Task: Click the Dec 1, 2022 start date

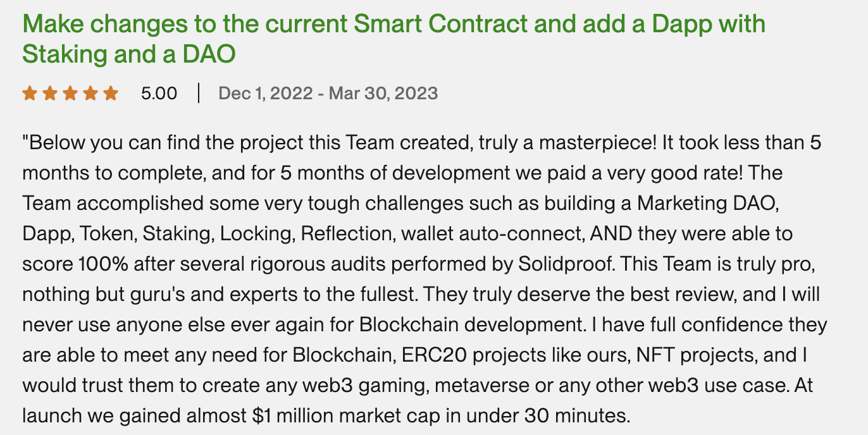Action: pos(265,94)
